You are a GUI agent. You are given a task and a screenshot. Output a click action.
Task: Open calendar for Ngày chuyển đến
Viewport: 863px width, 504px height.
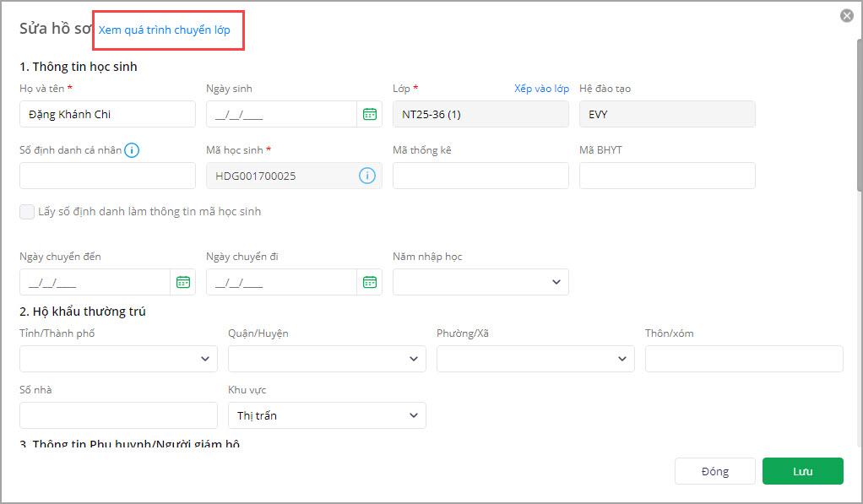coord(182,282)
